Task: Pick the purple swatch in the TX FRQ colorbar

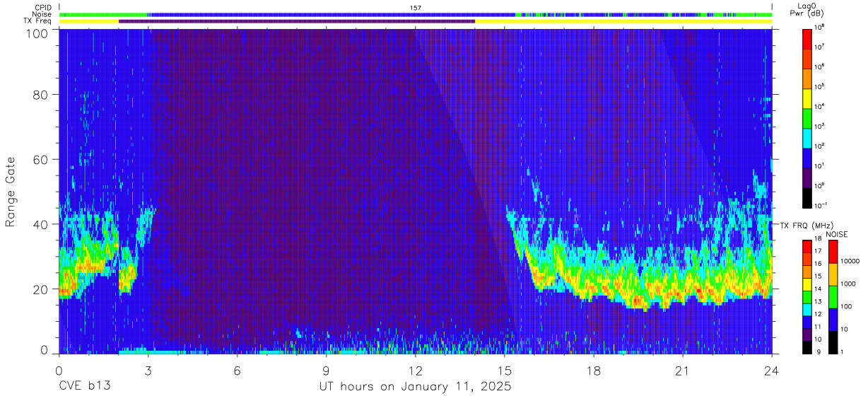Action: (807, 335)
